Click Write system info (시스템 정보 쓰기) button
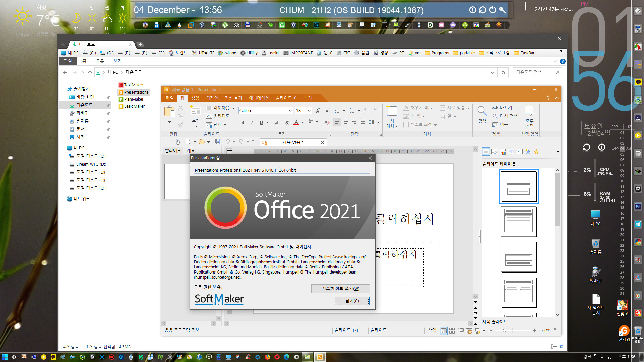The image size is (644, 362). (340, 289)
